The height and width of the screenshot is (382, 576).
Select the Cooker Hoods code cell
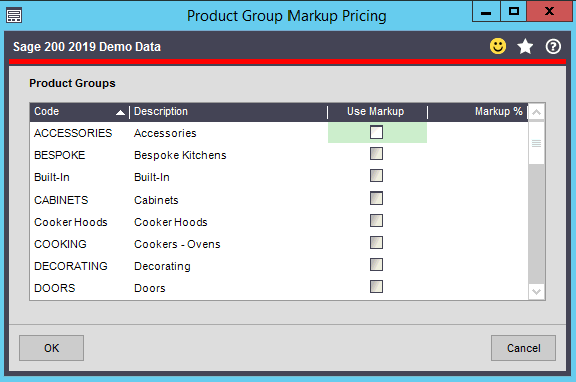click(80, 222)
